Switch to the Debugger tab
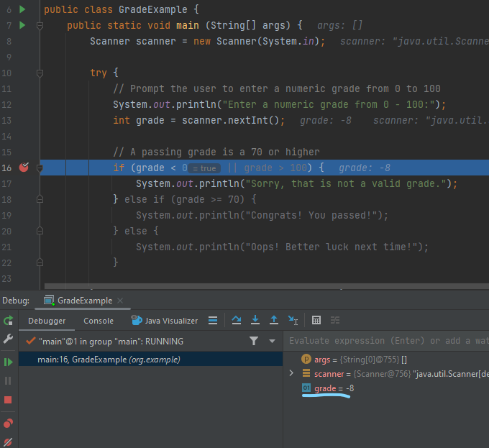Image resolution: width=489 pixels, height=448 pixels. coord(47,321)
